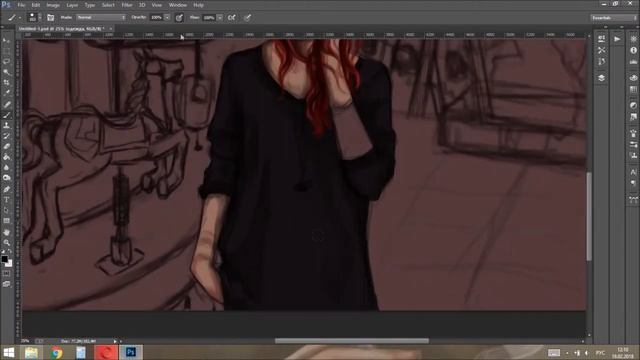640x360 pixels.
Task: Select the Hand tool
Action: [7, 232]
